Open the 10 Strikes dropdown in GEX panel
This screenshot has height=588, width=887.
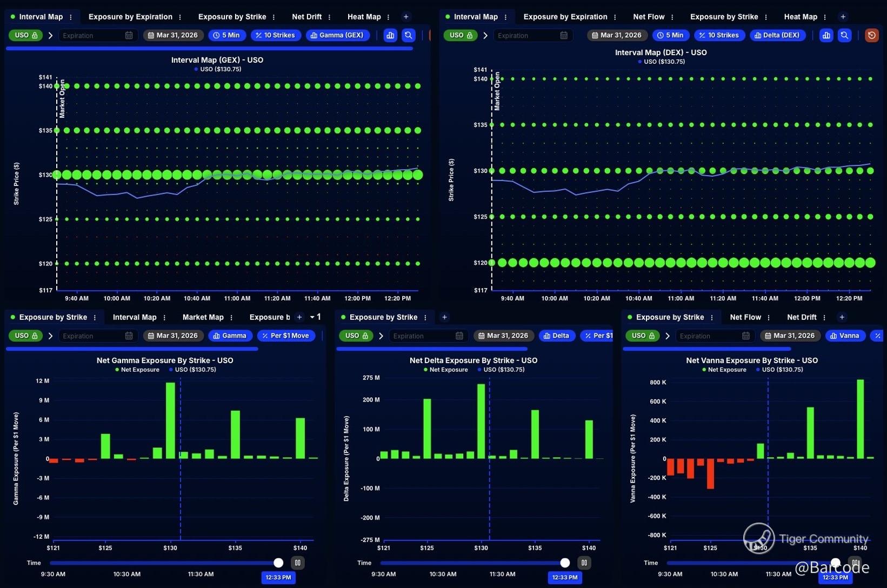276,35
